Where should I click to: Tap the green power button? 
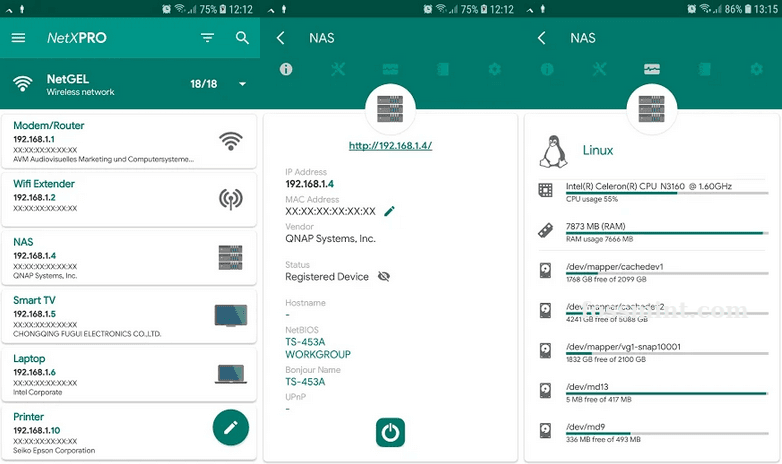[x=391, y=433]
